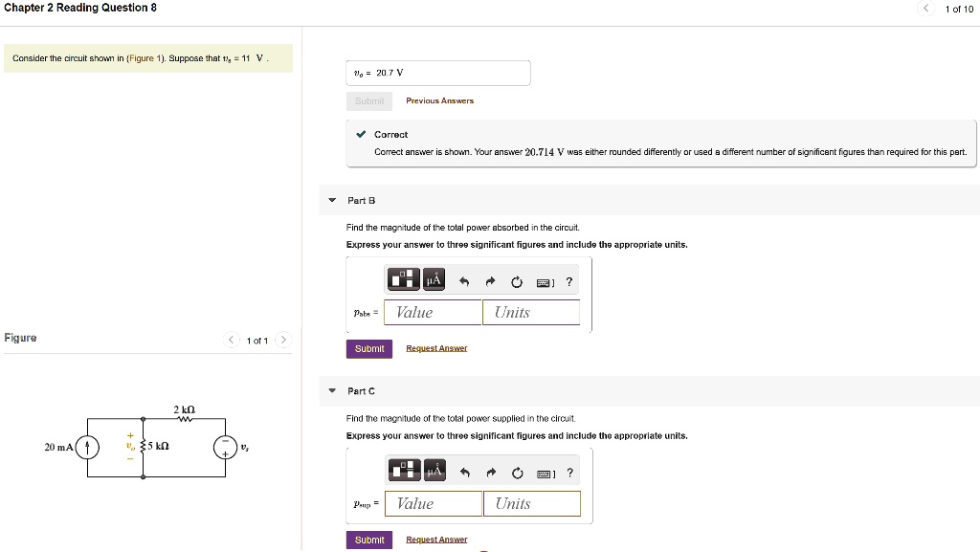The image size is (980, 552).
Task: Click Request Answer link for Part C
Action: (x=436, y=540)
